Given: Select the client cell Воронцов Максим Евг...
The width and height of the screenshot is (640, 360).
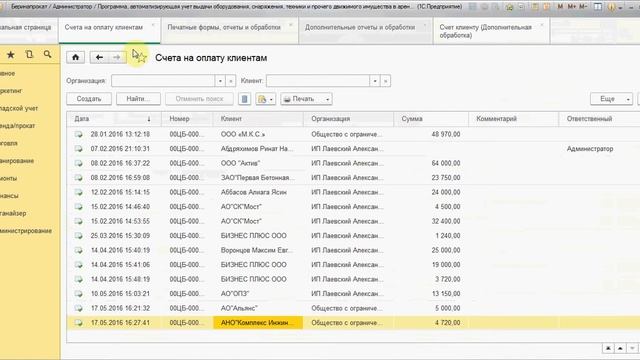Looking at the screenshot, I should 258,250.
